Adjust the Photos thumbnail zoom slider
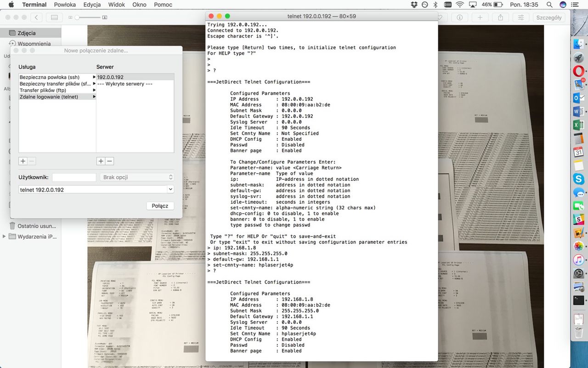 click(x=88, y=17)
